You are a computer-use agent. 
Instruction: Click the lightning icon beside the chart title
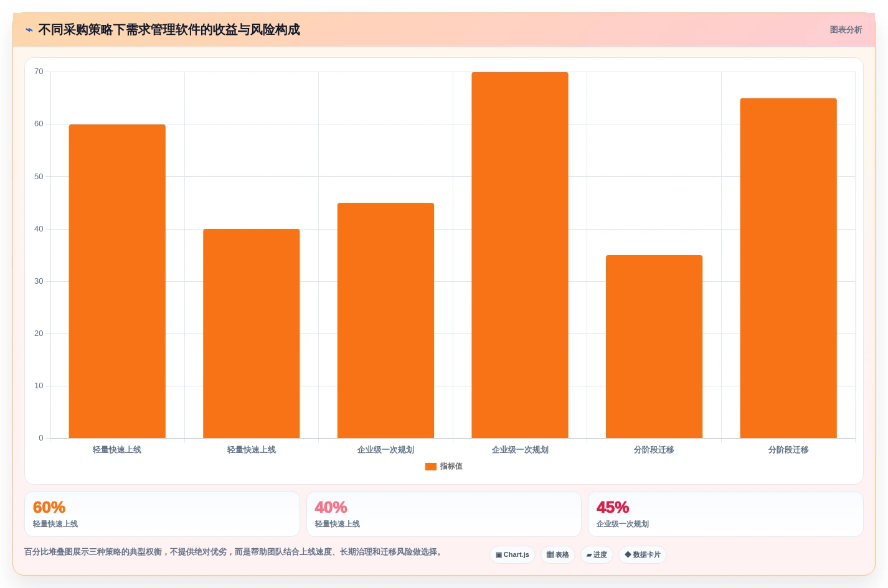tap(29, 30)
